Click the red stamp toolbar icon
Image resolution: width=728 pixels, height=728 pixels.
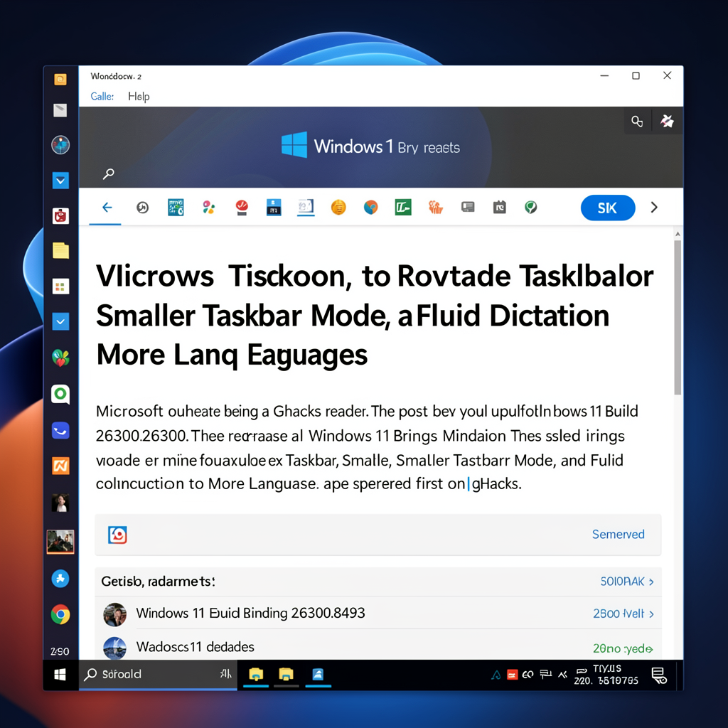242,208
